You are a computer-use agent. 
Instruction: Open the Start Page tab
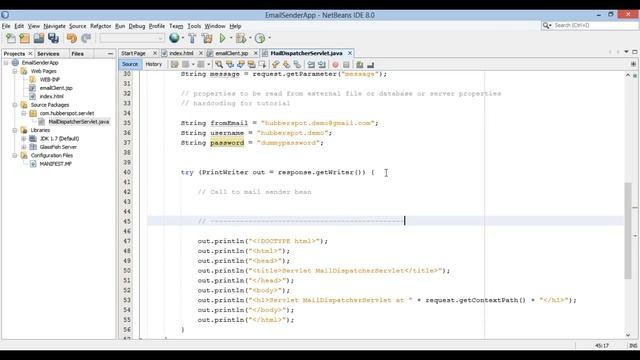(x=133, y=53)
